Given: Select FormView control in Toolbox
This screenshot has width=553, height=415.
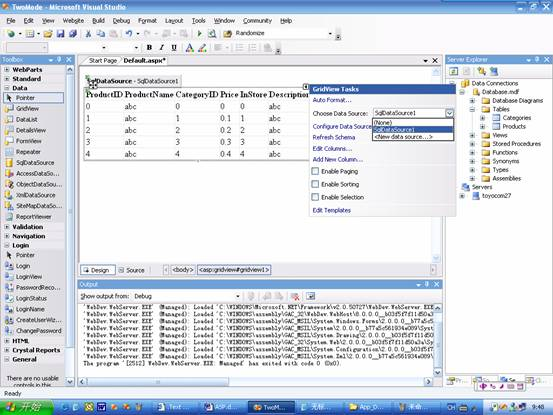Looking at the screenshot, I should pos(29,141).
